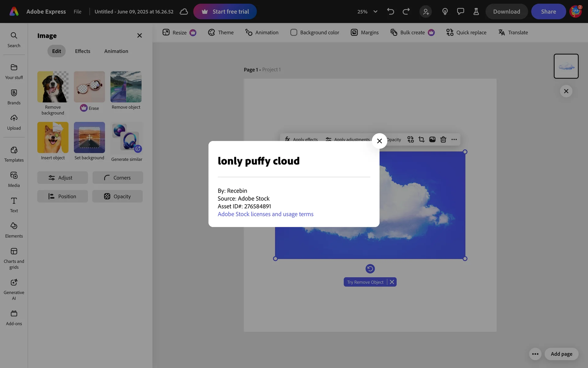The image size is (588, 368).
Task: Delete image using trash icon
Action: click(x=443, y=140)
